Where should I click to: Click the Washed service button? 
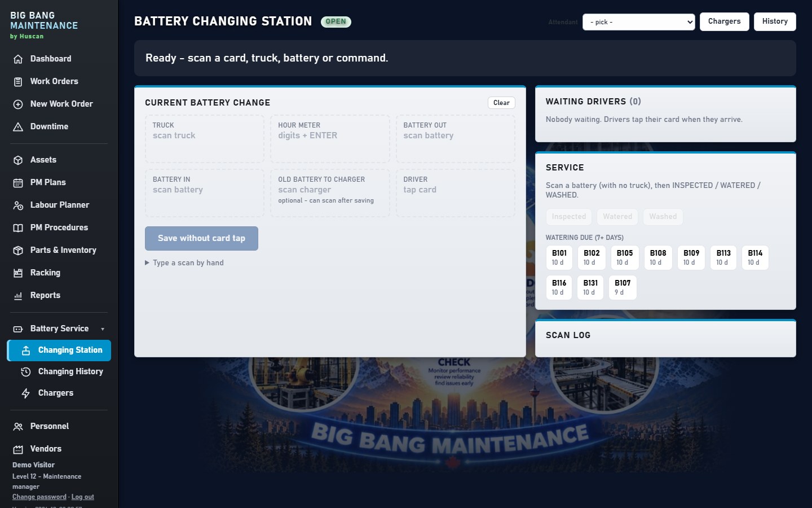(x=663, y=217)
